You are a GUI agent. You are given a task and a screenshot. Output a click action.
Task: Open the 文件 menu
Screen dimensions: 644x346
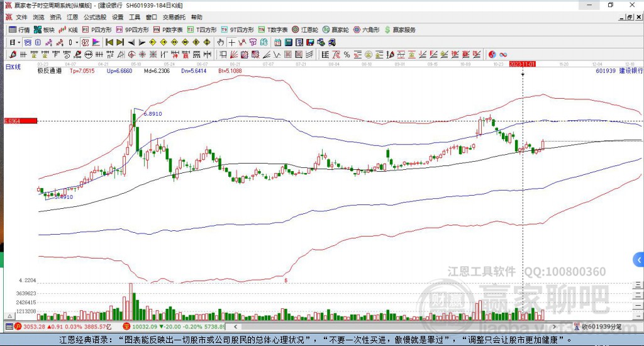21,17
